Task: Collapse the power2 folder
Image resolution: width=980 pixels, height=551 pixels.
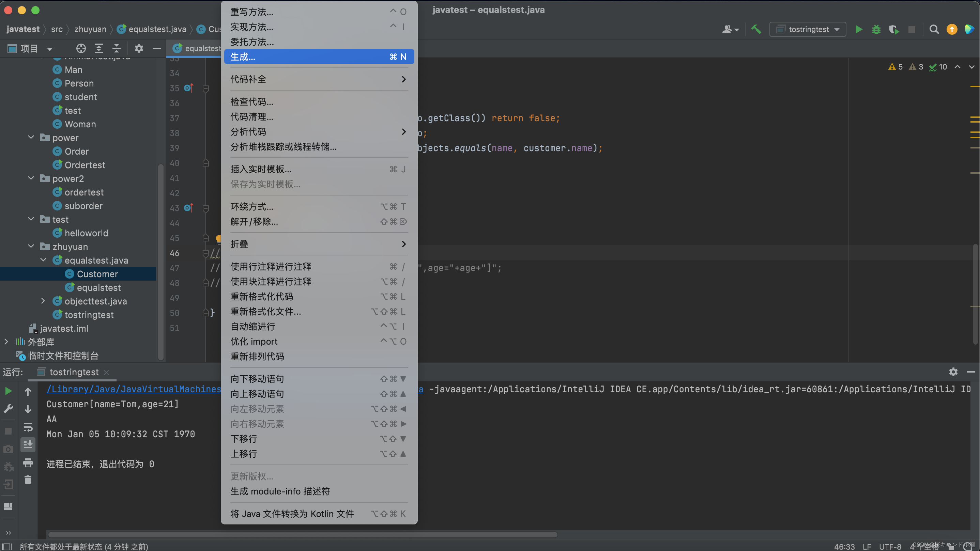Action: coord(31,178)
